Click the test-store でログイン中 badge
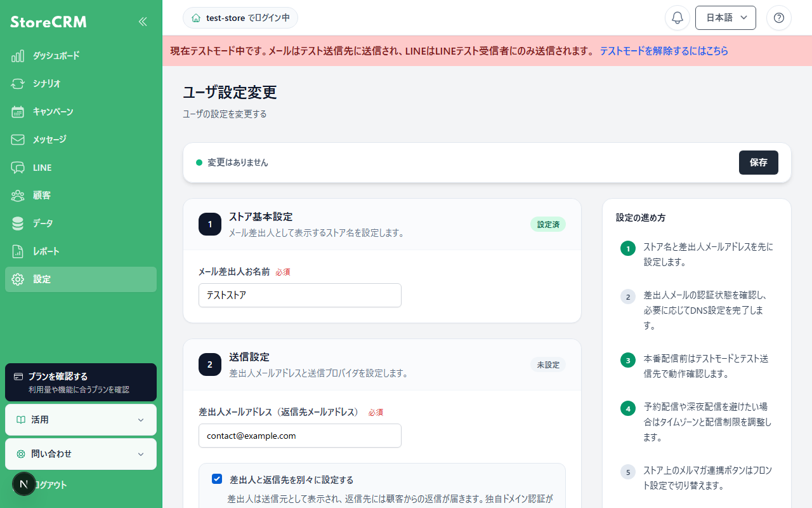 coord(240,18)
